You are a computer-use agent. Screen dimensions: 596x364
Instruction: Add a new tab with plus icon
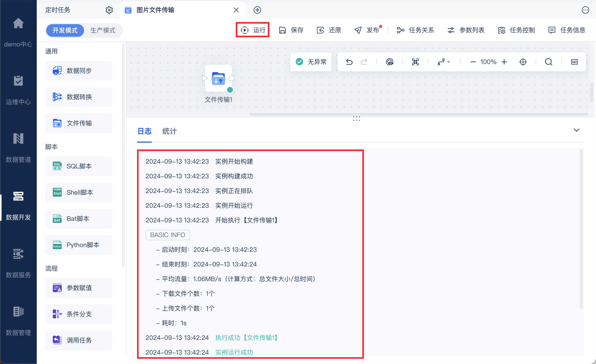click(257, 10)
